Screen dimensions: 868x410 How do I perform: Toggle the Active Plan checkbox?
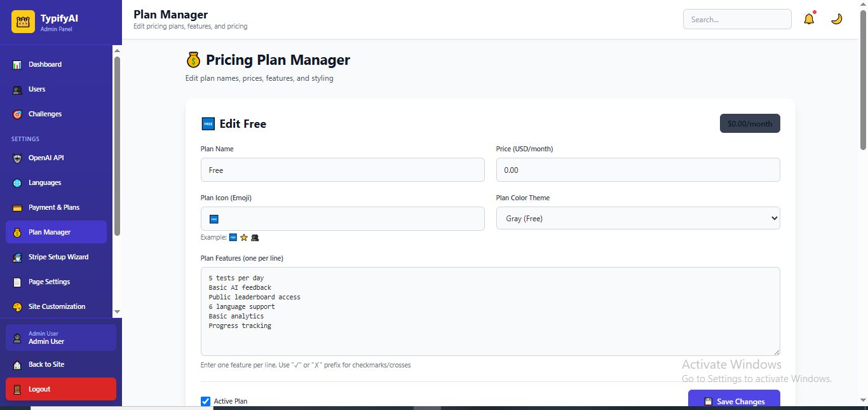[205, 401]
